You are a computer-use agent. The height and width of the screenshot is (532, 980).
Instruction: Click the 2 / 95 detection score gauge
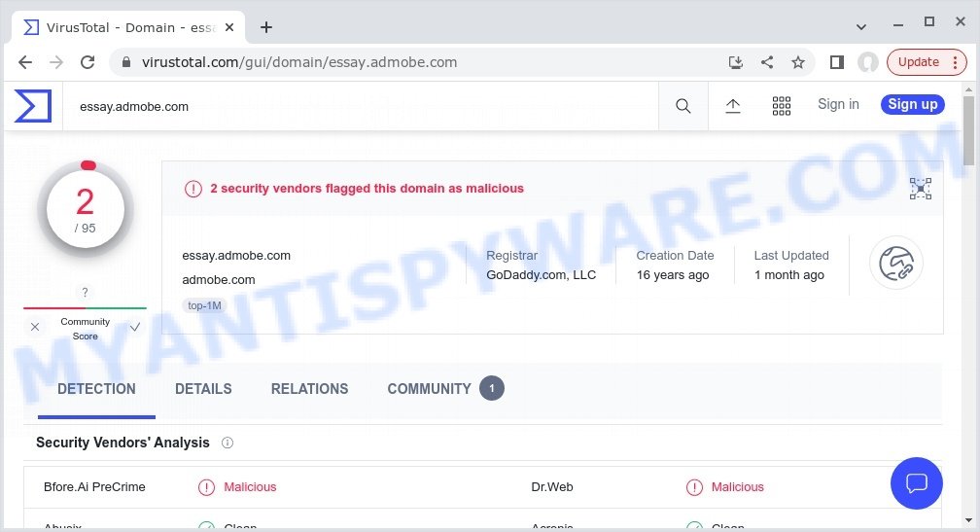(x=85, y=209)
